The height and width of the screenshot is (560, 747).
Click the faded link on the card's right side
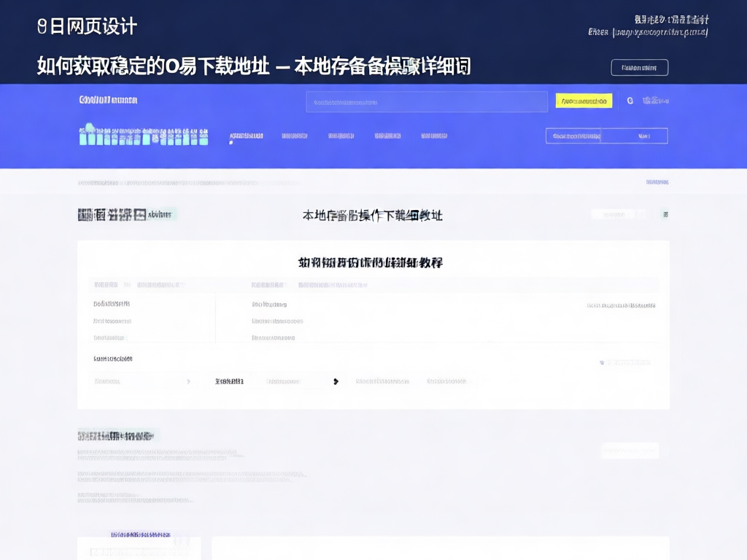[x=620, y=306]
